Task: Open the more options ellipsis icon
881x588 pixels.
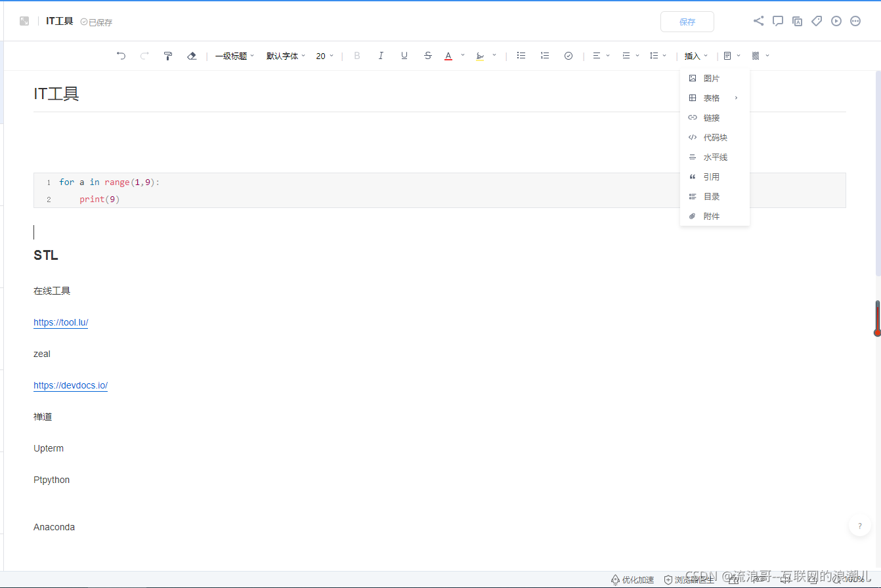Action: [x=855, y=21]
